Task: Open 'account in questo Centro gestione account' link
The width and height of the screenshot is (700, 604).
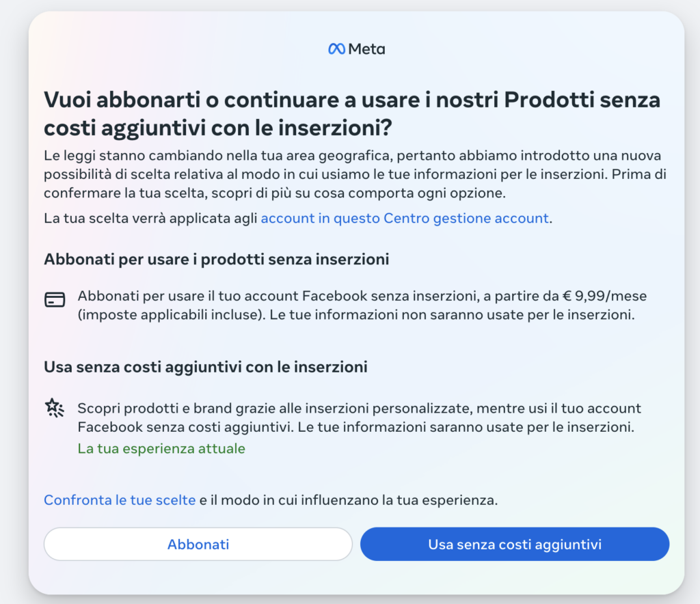Action: click(x=405, y=217)
